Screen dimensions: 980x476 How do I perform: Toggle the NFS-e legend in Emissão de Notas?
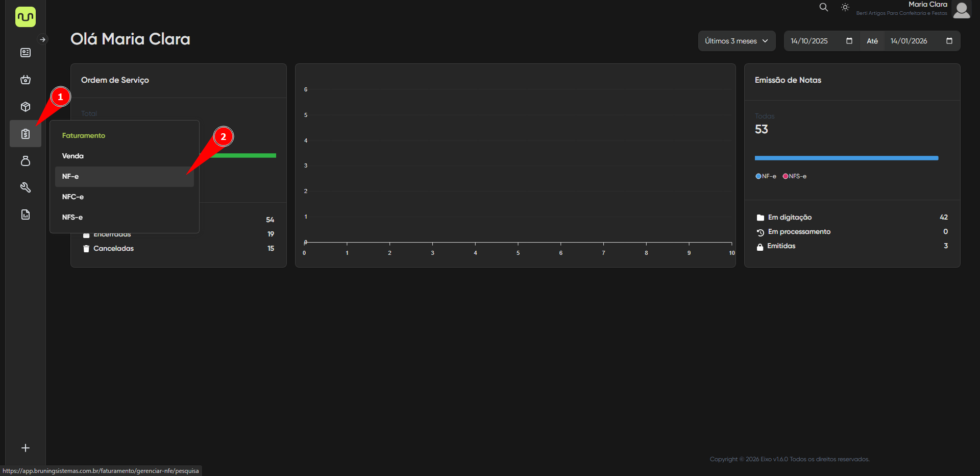[795, 176]
